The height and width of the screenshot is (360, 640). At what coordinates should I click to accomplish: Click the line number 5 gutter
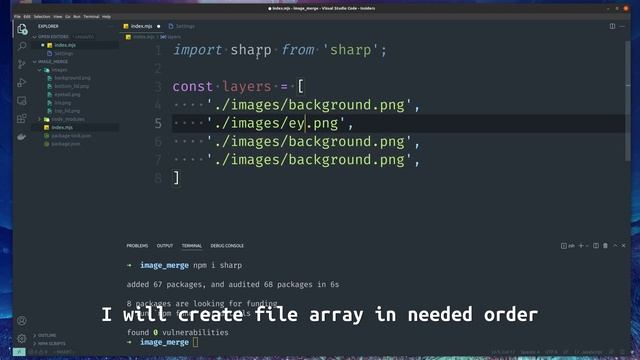pos(158,123)
